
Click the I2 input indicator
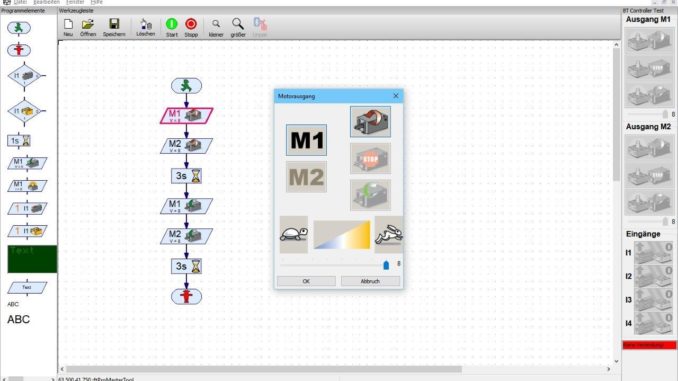pyautogui.click(x=653, y=276)
